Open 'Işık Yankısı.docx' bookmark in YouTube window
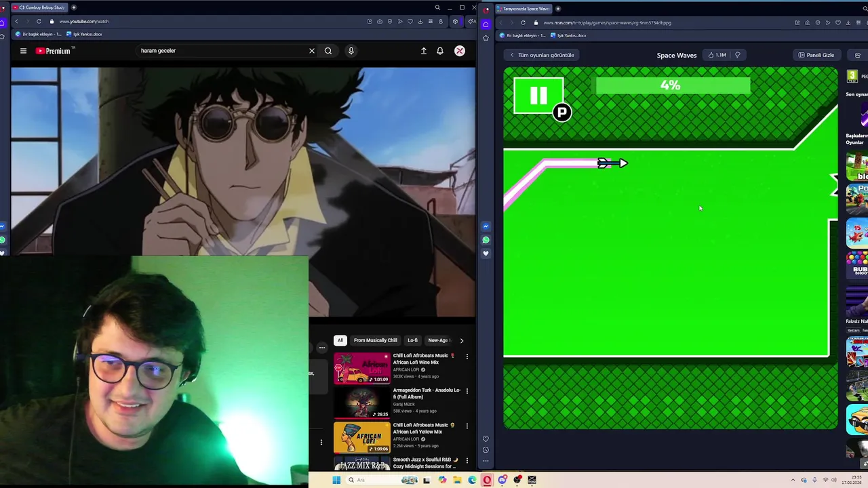This screenshot has height=488, width=868. [x=84, y=34]
